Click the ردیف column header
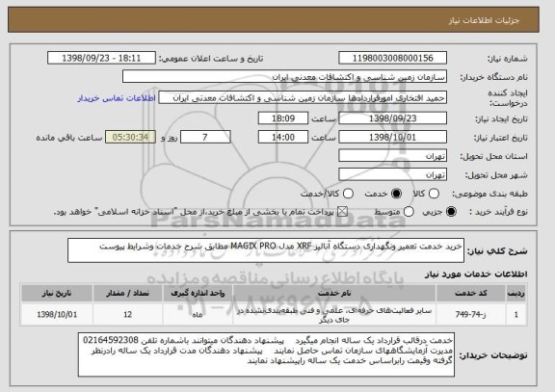Viewport: 555px width, 392px height. [516, 294]
